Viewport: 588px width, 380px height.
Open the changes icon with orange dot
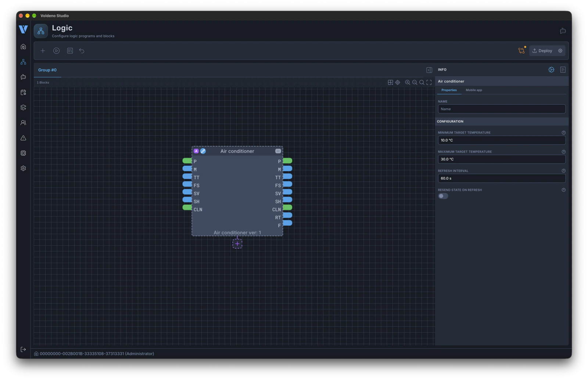click(521, 50)
